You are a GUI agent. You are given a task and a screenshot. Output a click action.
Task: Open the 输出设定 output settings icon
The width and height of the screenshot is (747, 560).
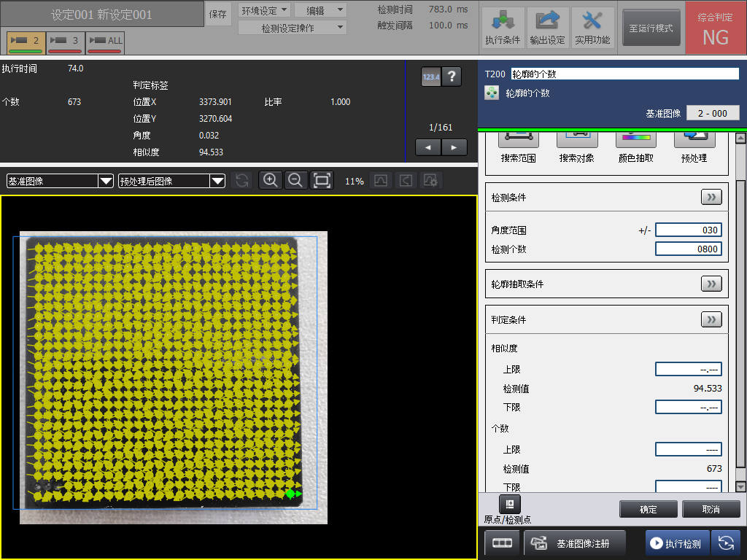coord(547,28)
